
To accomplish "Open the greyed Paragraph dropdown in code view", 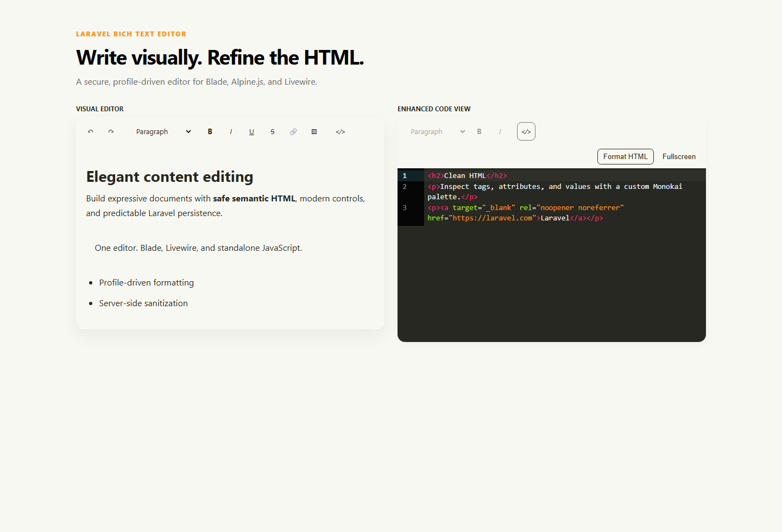I will click(438, 131).
